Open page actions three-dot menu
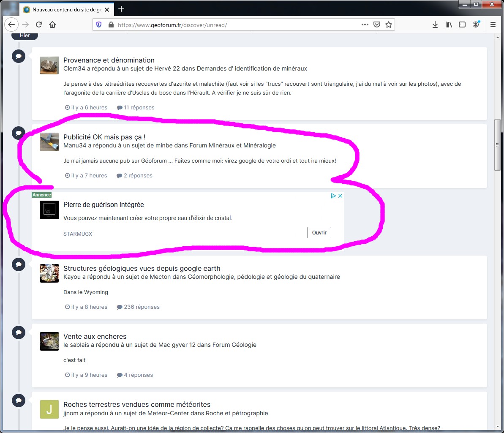Screen dimensions: 504x433 click(x=365, y=25)
